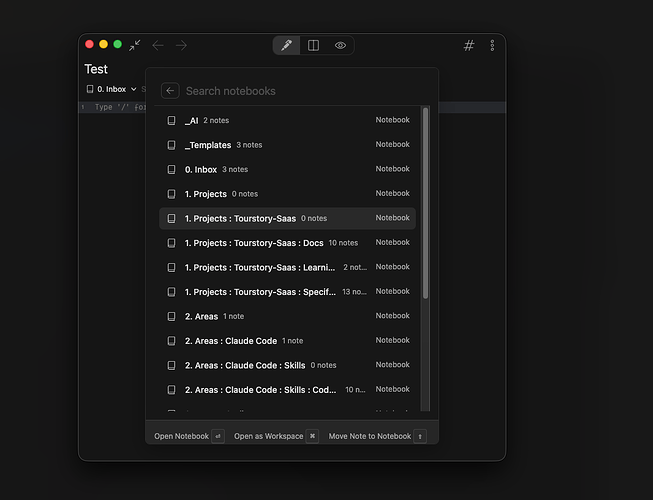Screen dimensions: 653x500
Task: Navigate back with the left arrow
Action: (158, 45)
